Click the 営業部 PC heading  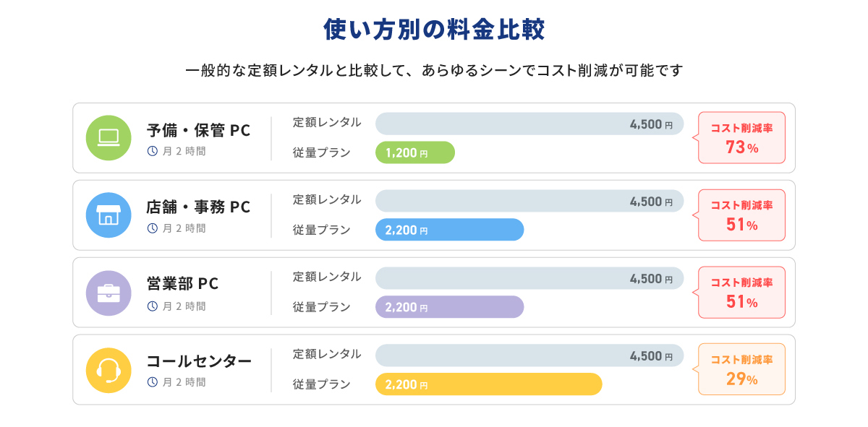[182, 284]
